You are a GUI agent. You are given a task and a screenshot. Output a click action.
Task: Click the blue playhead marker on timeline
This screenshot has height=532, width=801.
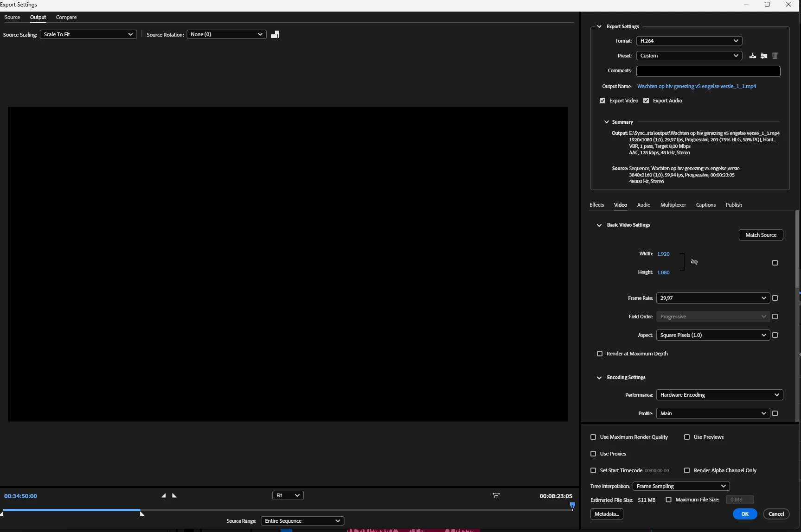pos(572,506)
